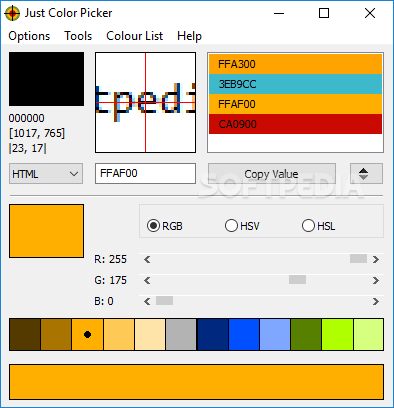The image size is (394, 408).
Task: Close the Just Color Picker window
Action: (370, 13)
